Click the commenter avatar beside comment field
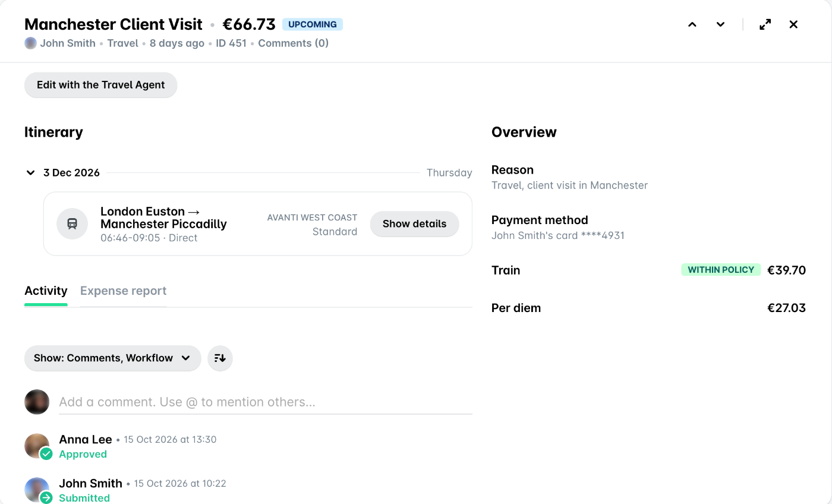Screen dimensions: 832x504 [37, 402]
